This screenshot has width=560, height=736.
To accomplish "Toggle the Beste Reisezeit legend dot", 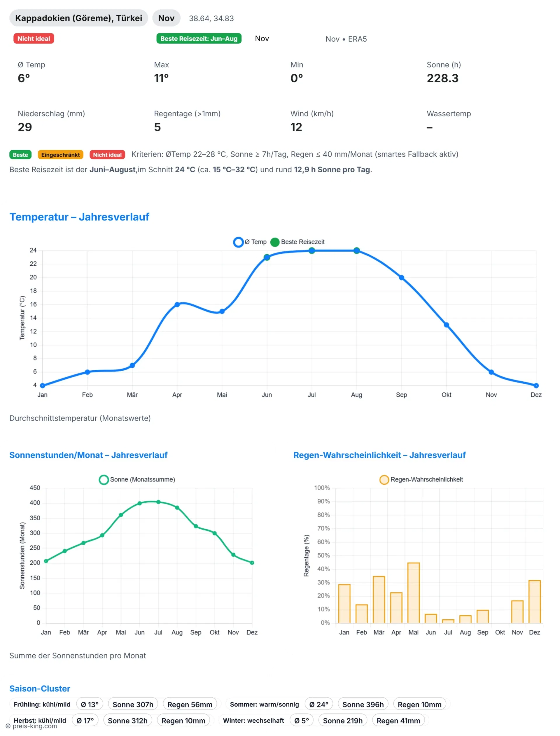I will 275,242.
